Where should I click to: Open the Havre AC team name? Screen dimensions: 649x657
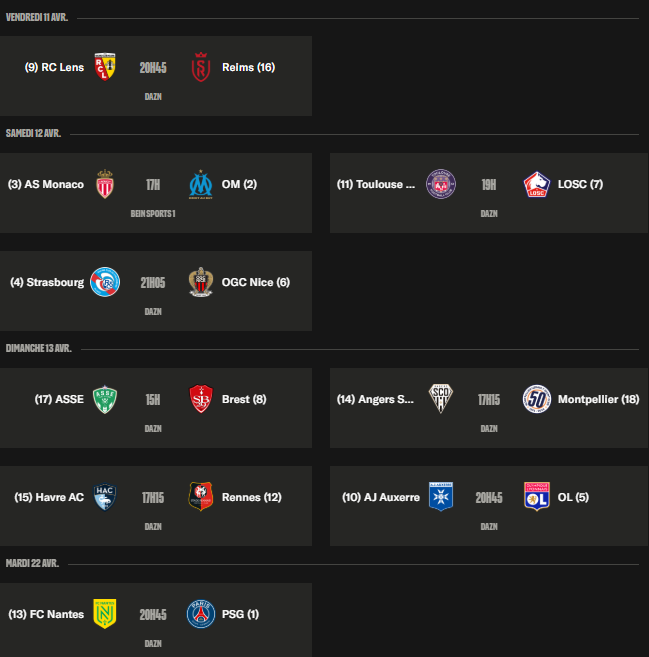tap(49, 497)
